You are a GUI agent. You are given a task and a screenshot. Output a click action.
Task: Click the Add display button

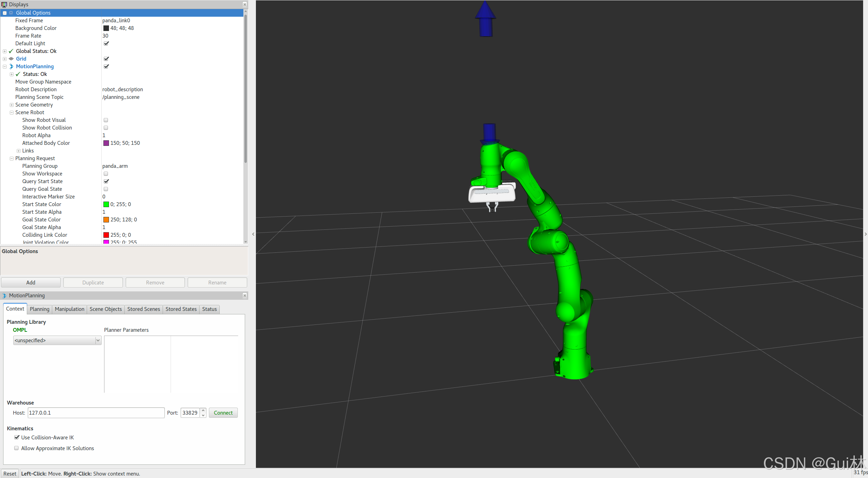click(31, 283)
